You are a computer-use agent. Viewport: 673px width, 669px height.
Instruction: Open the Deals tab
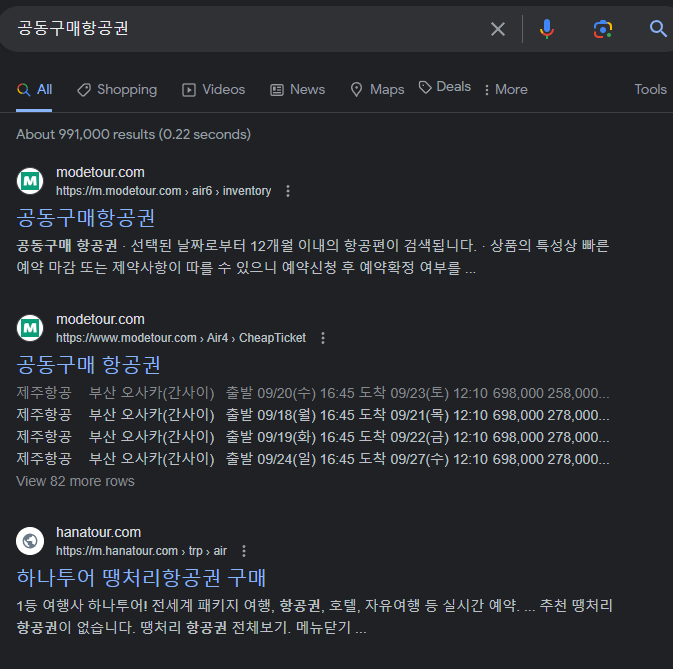click(445, 87)
